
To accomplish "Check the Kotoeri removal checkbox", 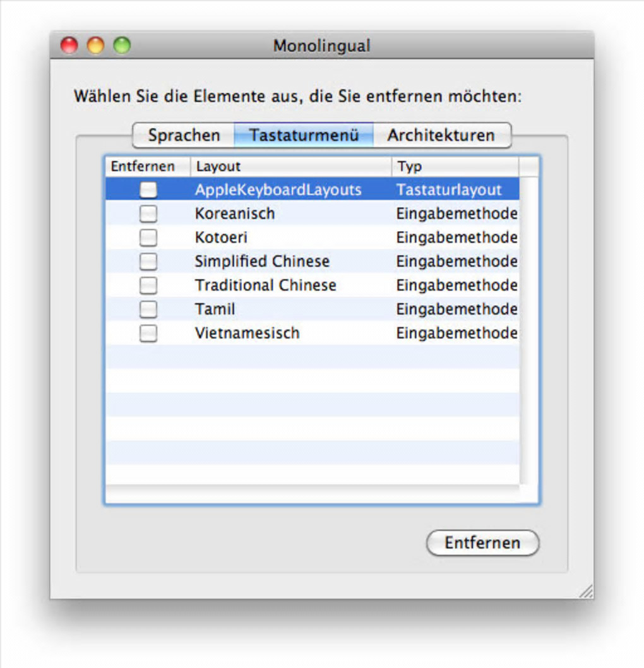I will pos(148,238).
